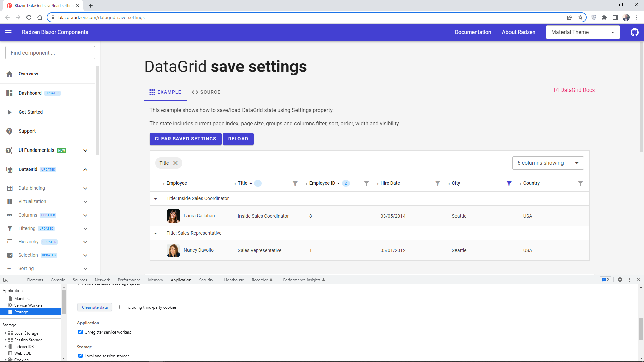
Task: Toggle the DevTools device toolbar icon
Action: [14, 280]
